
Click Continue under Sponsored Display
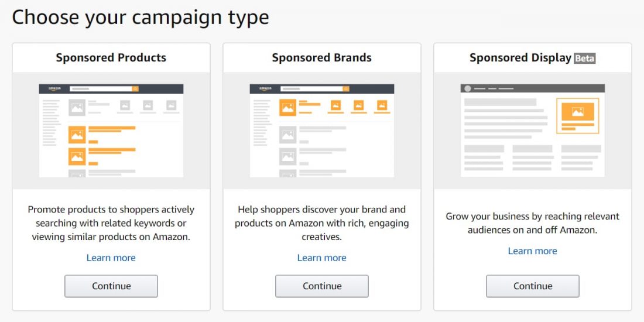(x=533, y=286)
